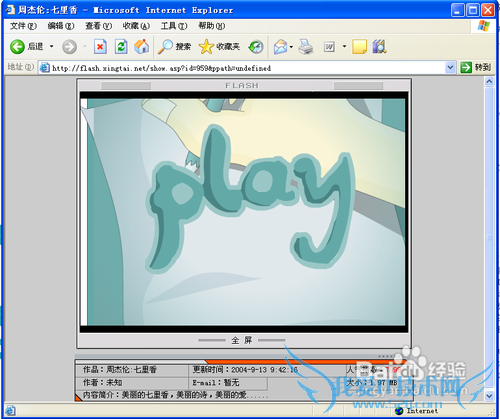Image resolution: width=500 pixels, height=419 pixels.
Task: Click the status bar page icon
Action: pyautogui.click(x=10, y=410)
